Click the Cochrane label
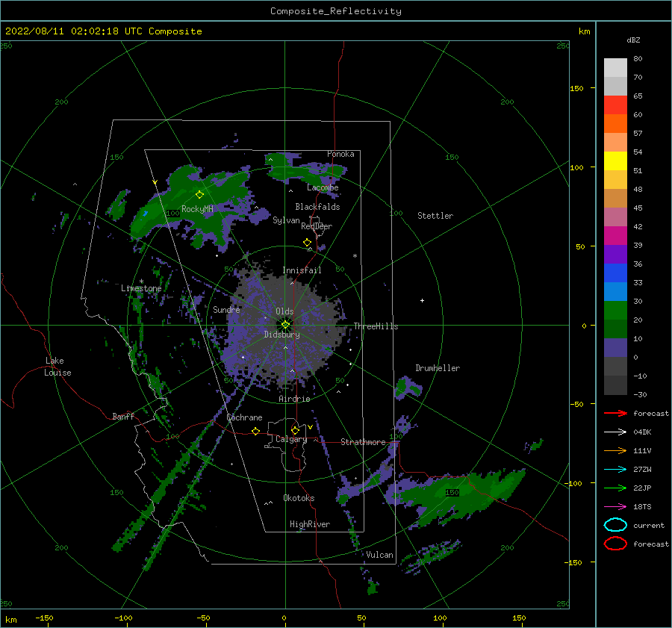Screen dimensions: 672x628 click(x=244, y=417)
